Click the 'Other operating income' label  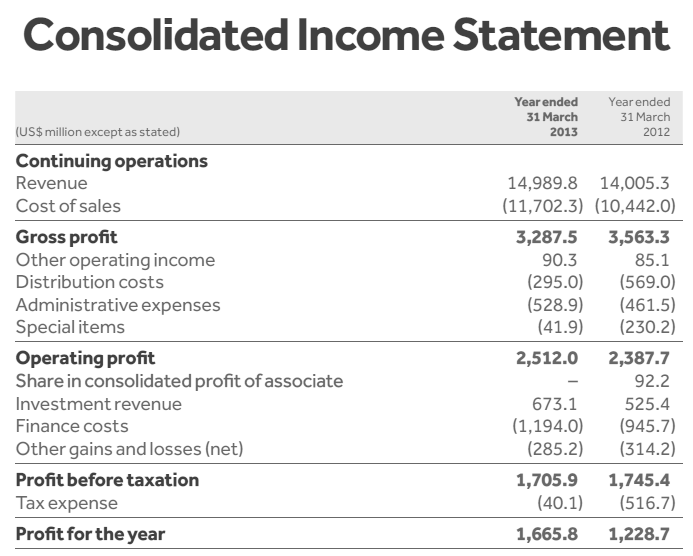[x=115, y=260]
